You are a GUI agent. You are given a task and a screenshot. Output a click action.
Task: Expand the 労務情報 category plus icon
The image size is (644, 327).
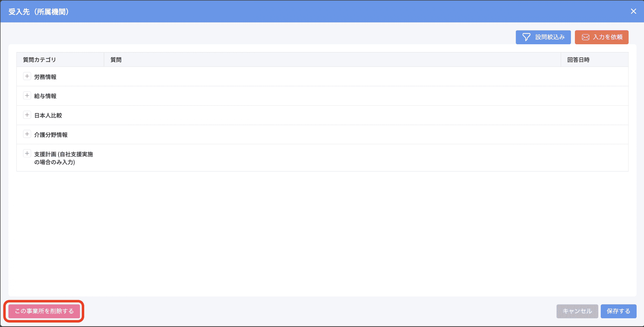27,76
